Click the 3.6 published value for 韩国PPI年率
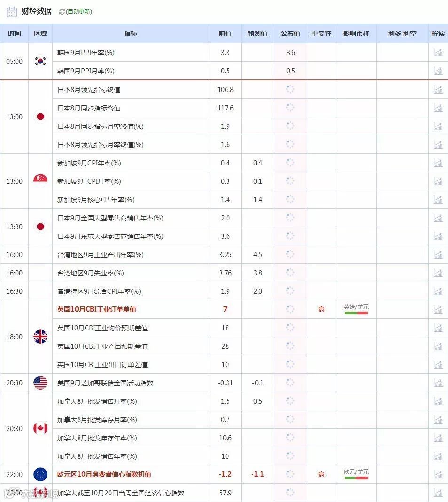448x502 pixels. tap(291, 53)
